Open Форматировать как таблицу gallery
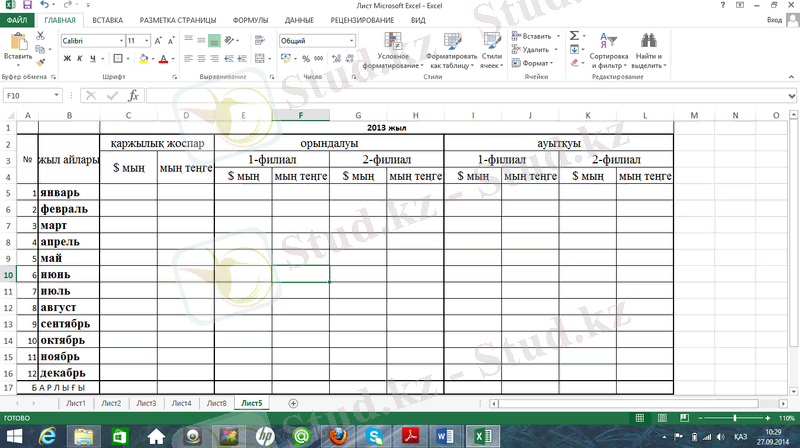Image resolution: width=800 pixels, height=448 pixels. 452,50
